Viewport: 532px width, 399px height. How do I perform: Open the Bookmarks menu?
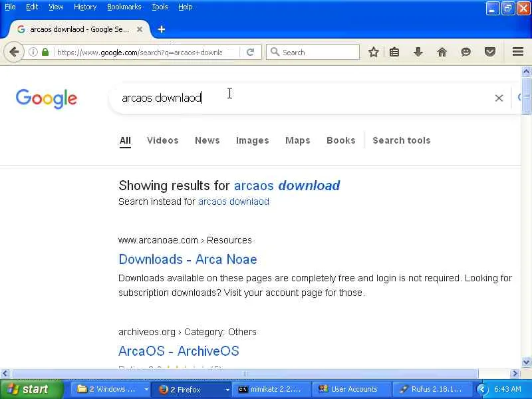(x=124, y=7)
